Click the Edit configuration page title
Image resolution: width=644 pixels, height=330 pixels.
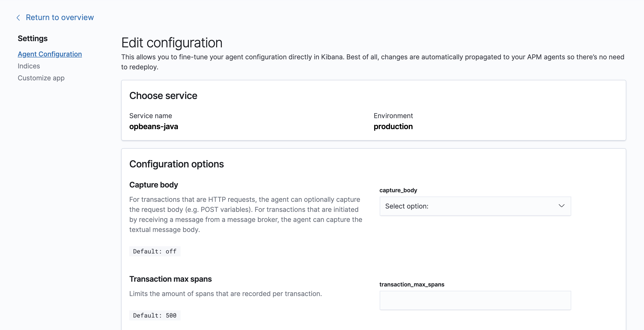(172, 42)
